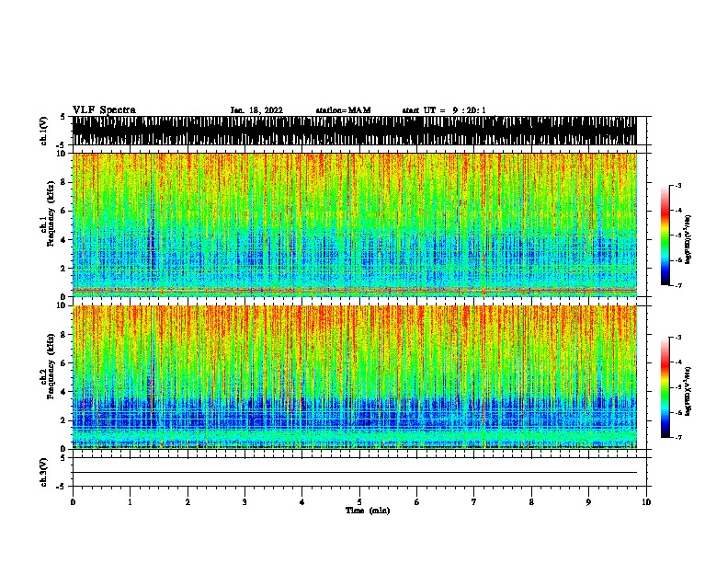Select the date label Jan. 18, 2022

256,110
